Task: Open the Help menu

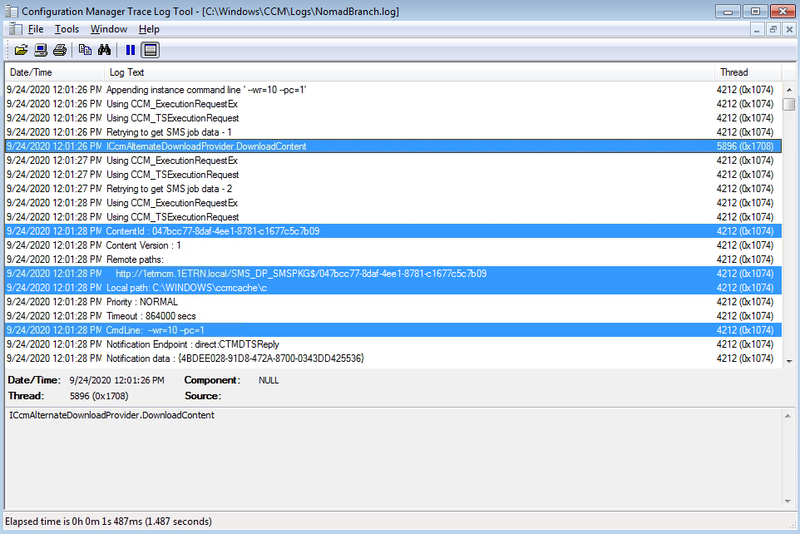Action: 149,29
